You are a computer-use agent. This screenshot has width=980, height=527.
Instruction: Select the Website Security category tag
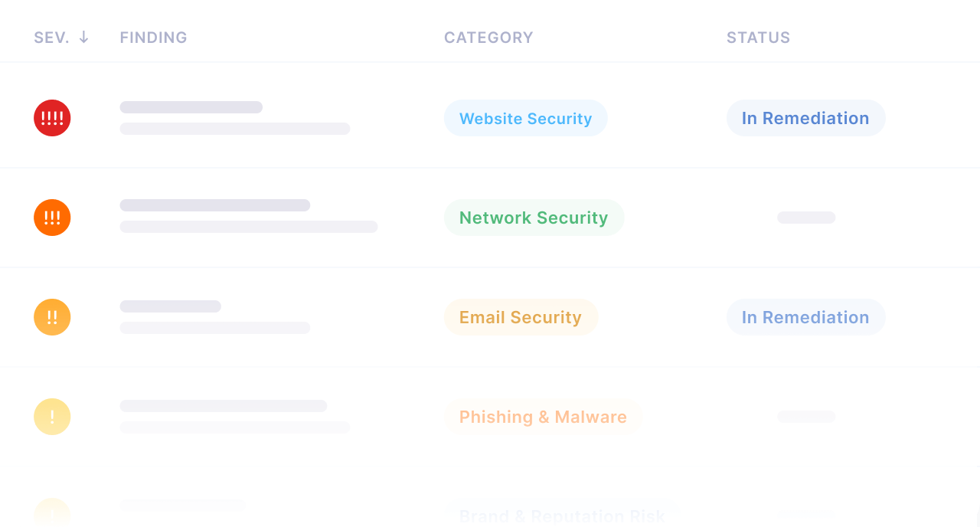tap(526, 118)
